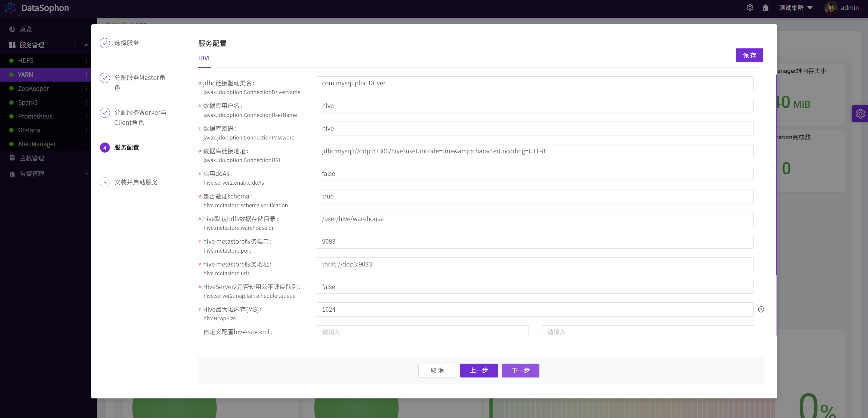The width and height of the screenshot is (868, 418).
Task: Select the HIVE configuration tab
Action: [x=205, y=58]
